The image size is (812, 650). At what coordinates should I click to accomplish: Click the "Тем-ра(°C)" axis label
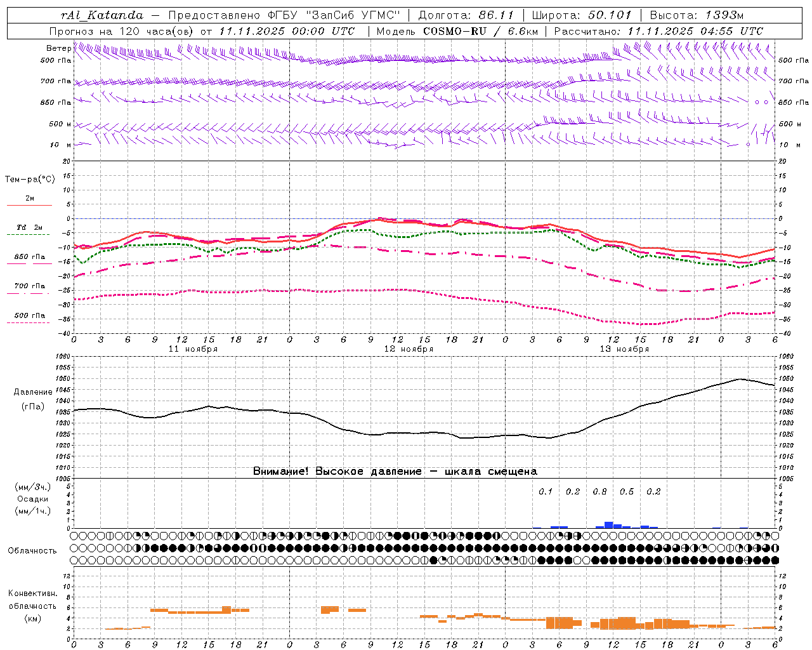30,180
